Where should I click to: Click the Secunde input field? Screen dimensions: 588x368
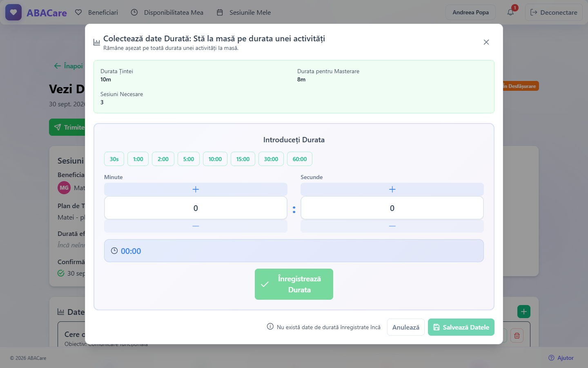coord(392,208)
